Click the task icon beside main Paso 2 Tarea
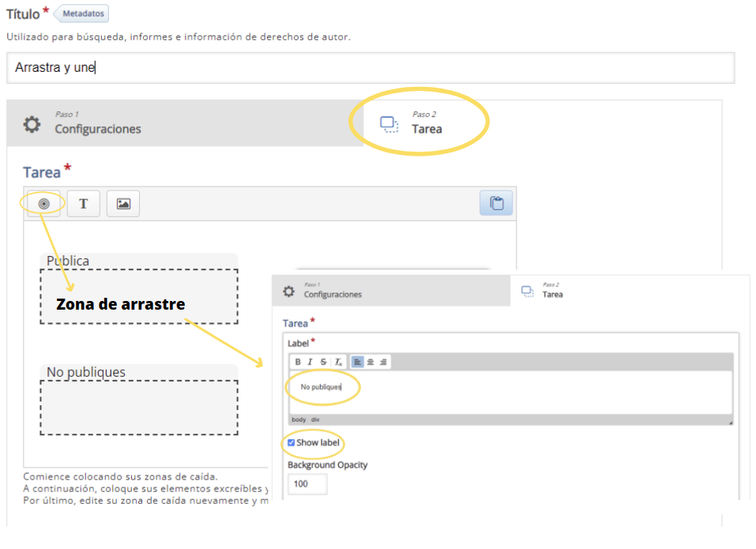The image size is (756, 549). pyautogui.click(x=389, y=124)
